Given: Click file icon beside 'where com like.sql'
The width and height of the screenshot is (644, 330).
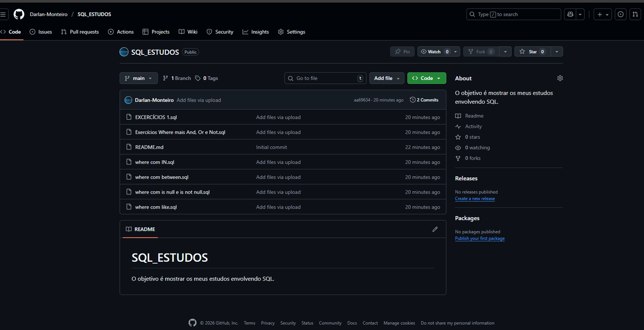Looking at the screenshot, I should 128,207.
